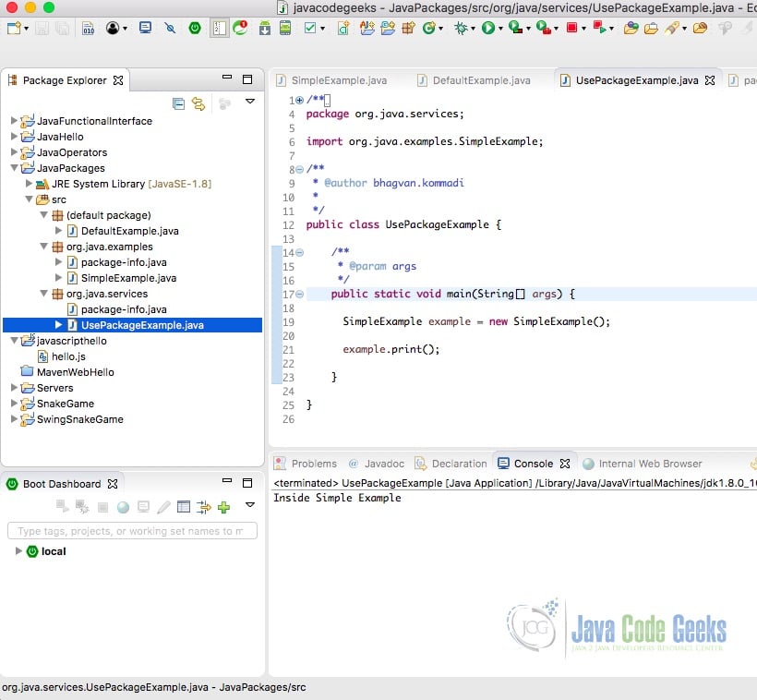Open the Console display icon in the toolbar
The image size is (757, 700).
(x=145, y=29)
